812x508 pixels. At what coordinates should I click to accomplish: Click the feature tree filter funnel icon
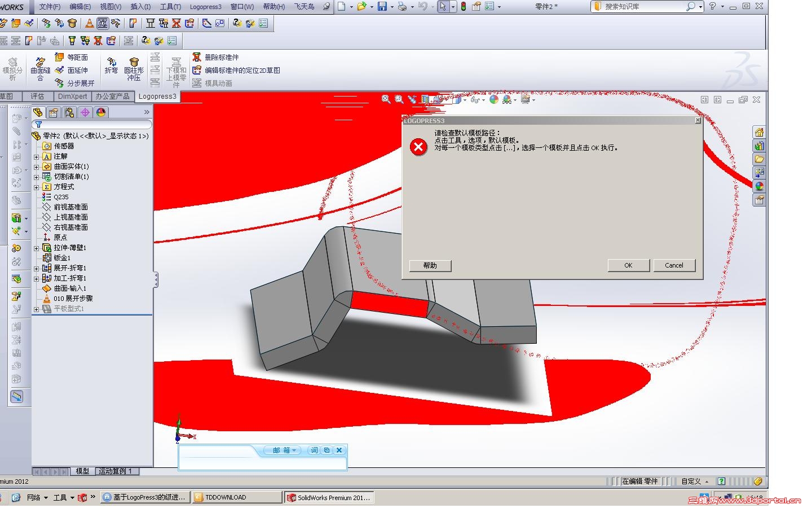(38, 124)
